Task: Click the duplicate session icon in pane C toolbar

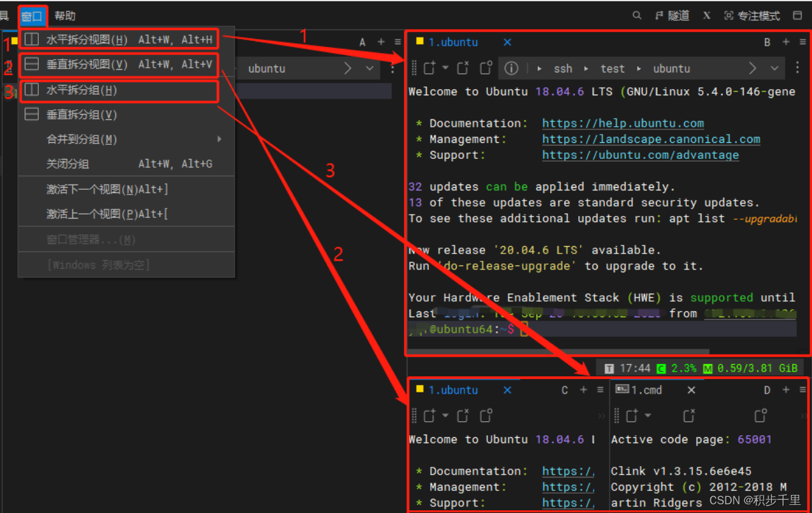Action: point(486,416)
